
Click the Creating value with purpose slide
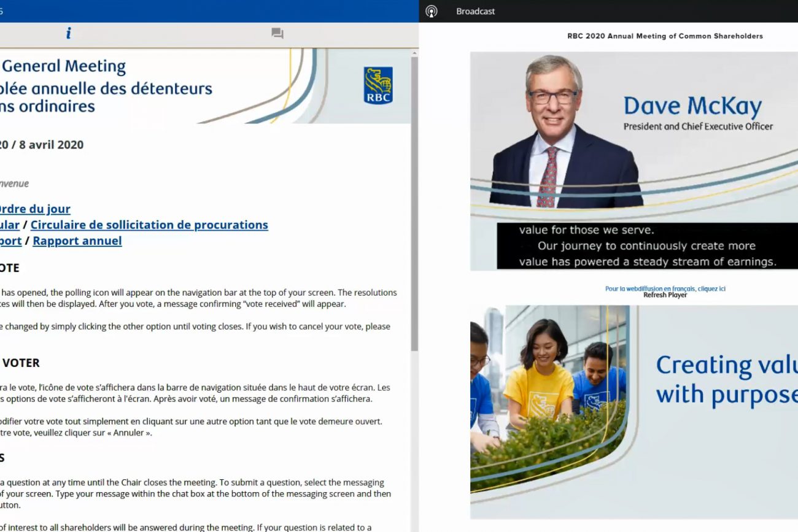click(634, 412)
